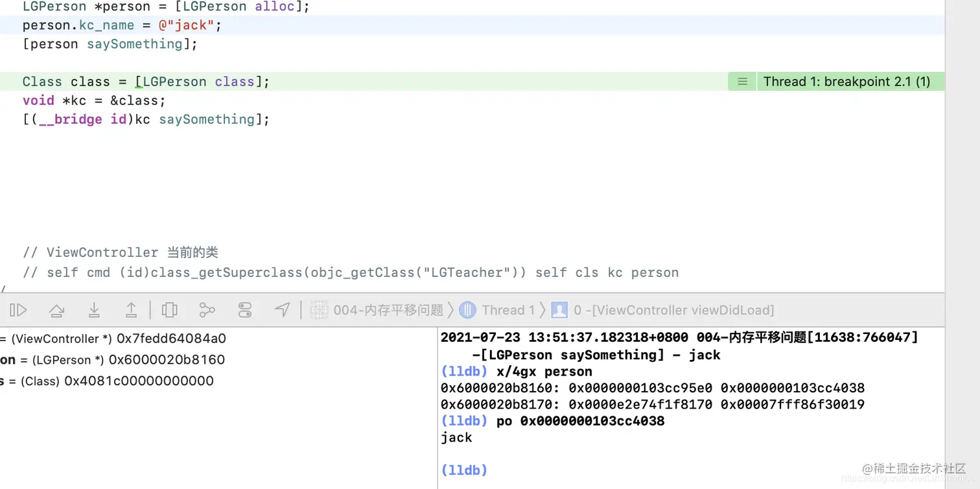This screenshot has width=980, height=489.
Task: Click the code line 'LGPerson *person = [LGPerson alloc];'
Action: 167,7
